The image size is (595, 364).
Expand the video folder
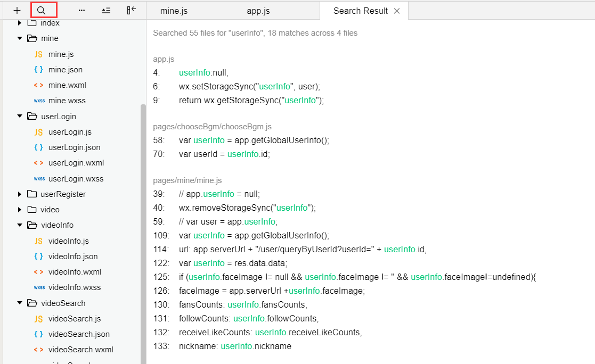(20, 210)
